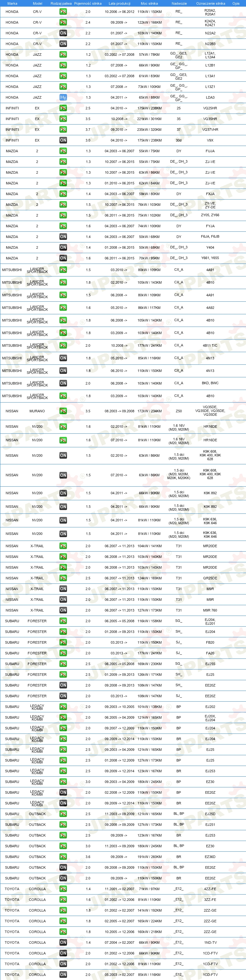Click petrol icon in Toyota Corolla 4ZZ-FE row
The height and width of the screenshot is (980, 246).
click(x=63, y=889)
